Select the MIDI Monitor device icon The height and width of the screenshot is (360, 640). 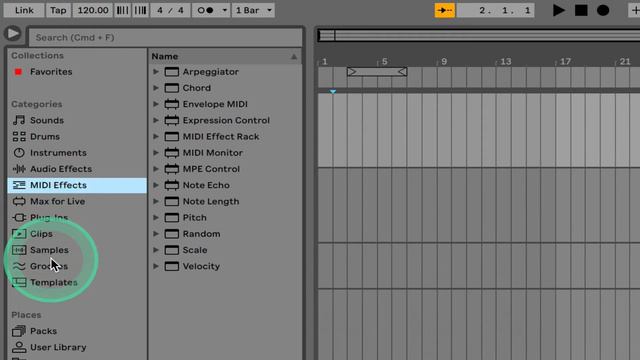pos(171,153)
